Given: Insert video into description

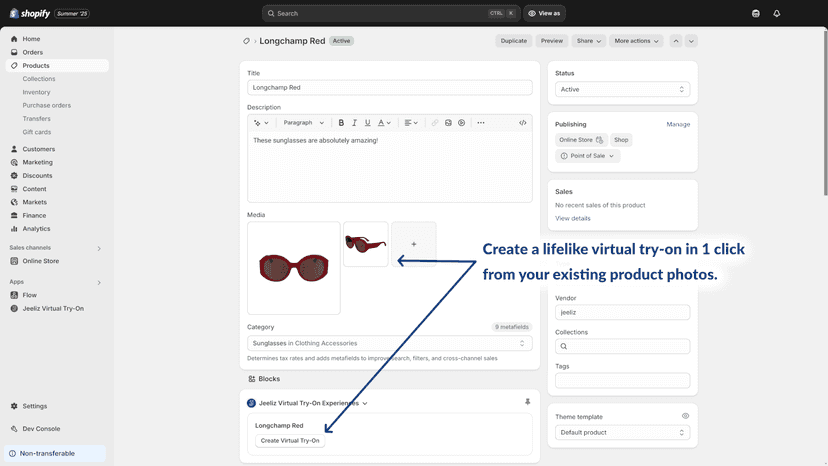Looking at the screenshot, I should pyautogui.click(x=462, y=123).
